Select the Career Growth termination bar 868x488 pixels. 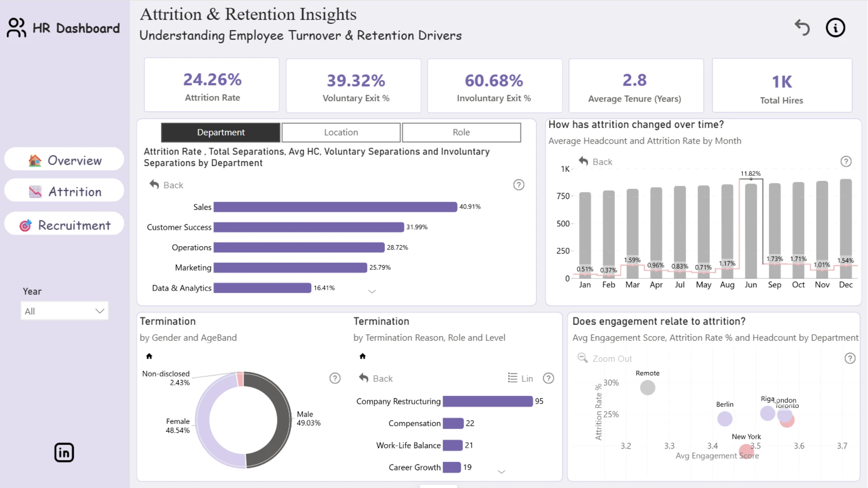[x=452, y=467]
